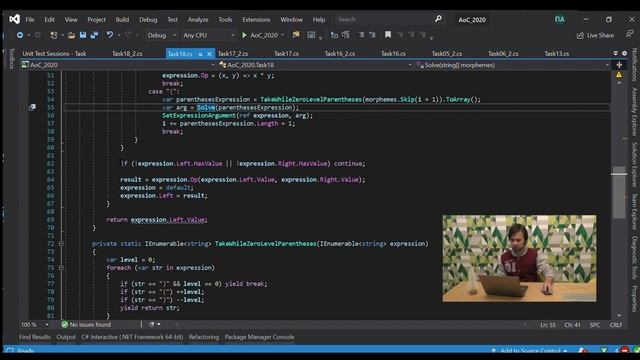Open the Extensions menu
The width and height of the screenshot is (640, 360).
coord(256,20)
